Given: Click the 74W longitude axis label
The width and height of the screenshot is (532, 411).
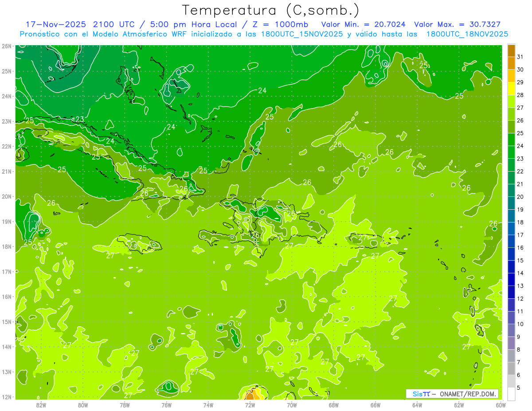Looking at the screenshot, I should tap(208, 404).
